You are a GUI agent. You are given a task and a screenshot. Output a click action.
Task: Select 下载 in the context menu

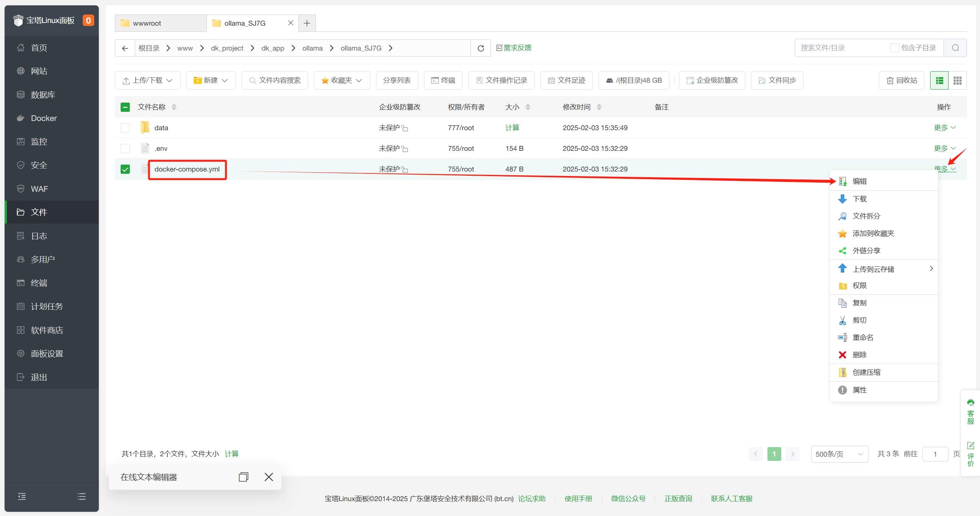click(x=883, y=199)
